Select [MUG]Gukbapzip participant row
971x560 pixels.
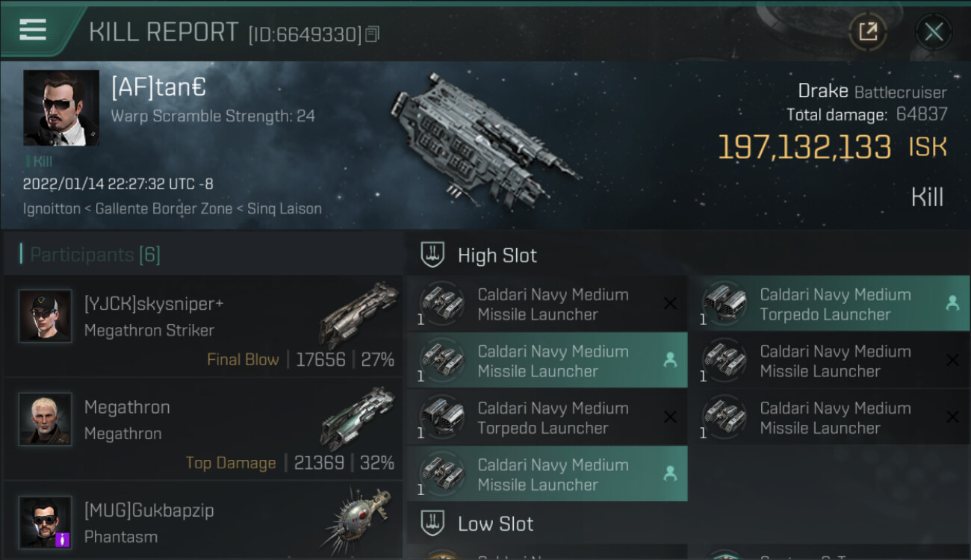(203, 523)
